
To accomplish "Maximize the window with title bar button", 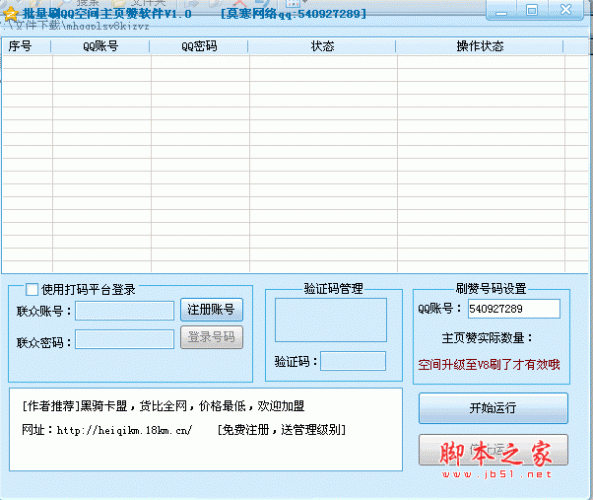I will click(x=532, y=11).
